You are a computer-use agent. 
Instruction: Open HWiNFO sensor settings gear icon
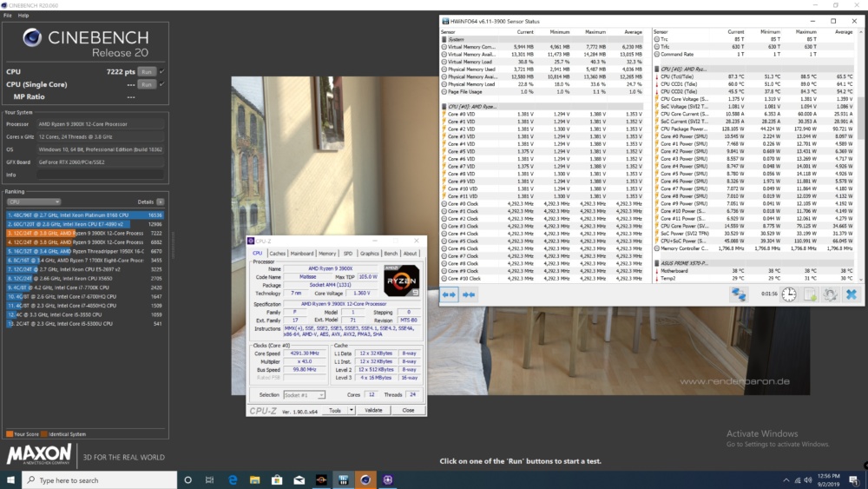pyautogui.click(x=831, y=294)
